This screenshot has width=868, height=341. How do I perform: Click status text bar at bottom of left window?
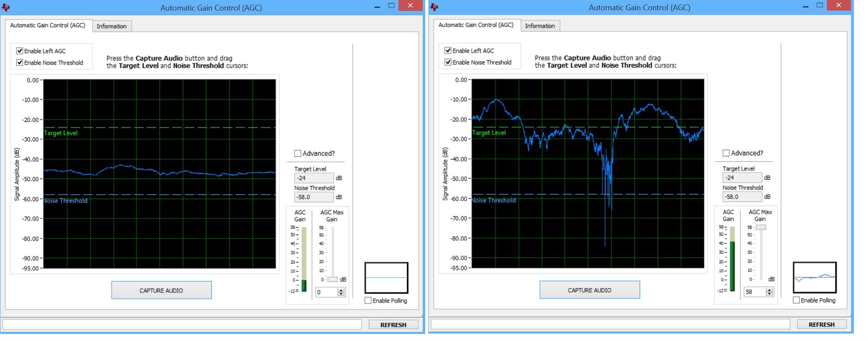182,325
